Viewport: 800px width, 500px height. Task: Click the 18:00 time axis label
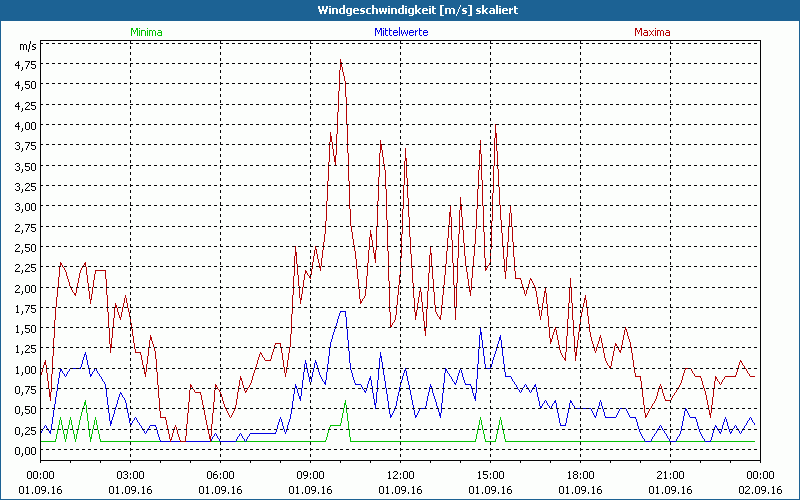[580, 475]
